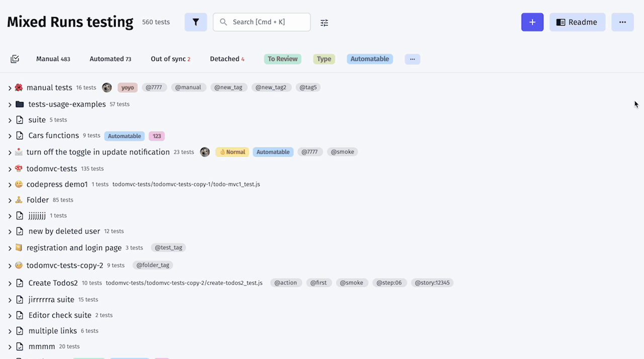
Task: Show more labels via ellipsis chip
Action: pyautogui.click(x=412, y=59)
